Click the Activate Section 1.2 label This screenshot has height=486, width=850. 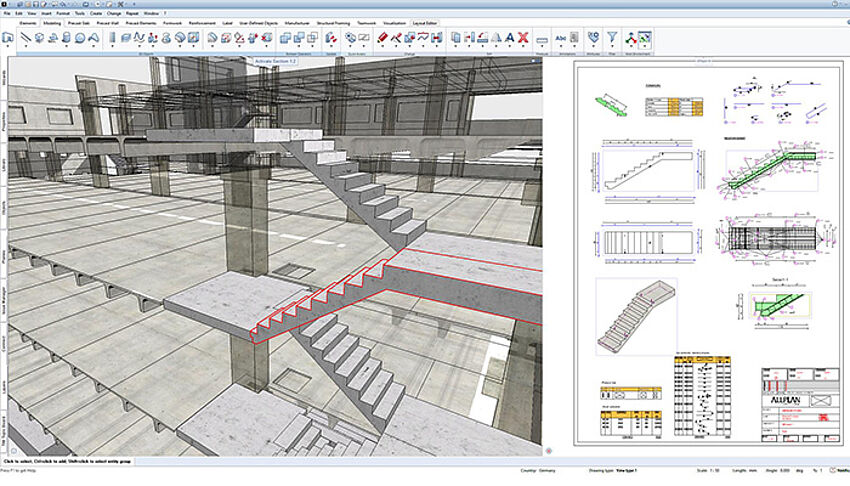(277, 60)
